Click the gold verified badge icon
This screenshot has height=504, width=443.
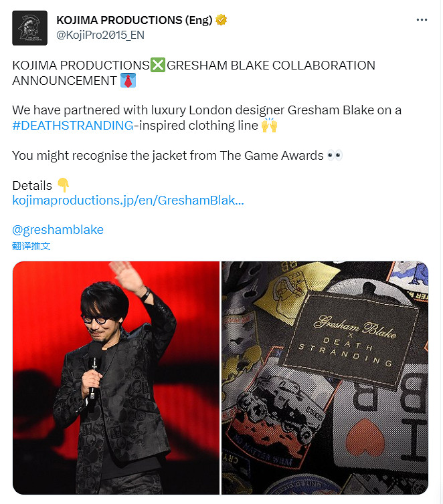(x=221, y=20)
